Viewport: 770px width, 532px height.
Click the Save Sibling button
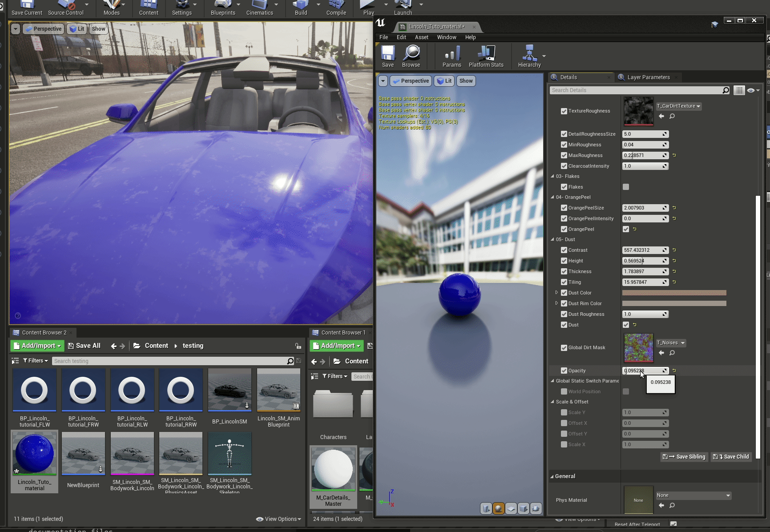tap(684, 457)
